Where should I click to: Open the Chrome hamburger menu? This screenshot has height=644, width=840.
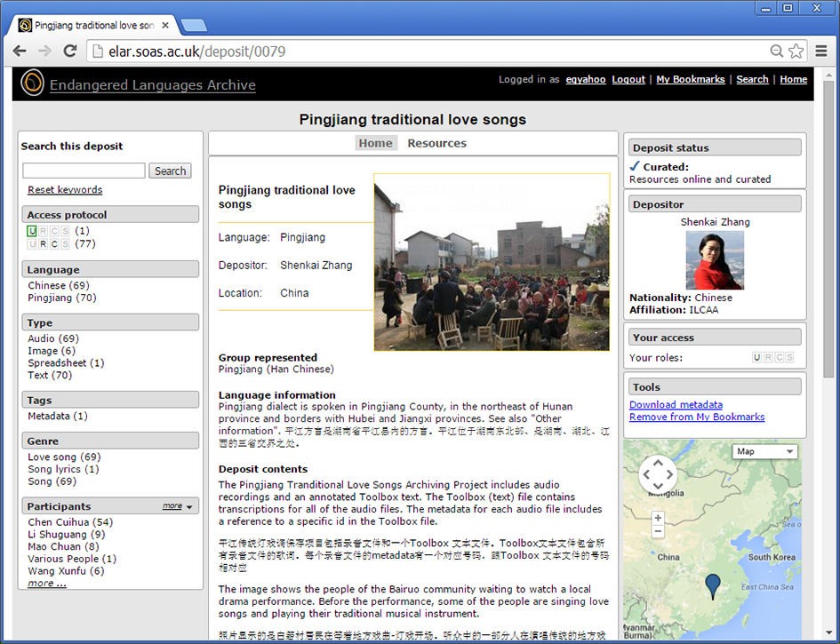click(x=821, y=51)
